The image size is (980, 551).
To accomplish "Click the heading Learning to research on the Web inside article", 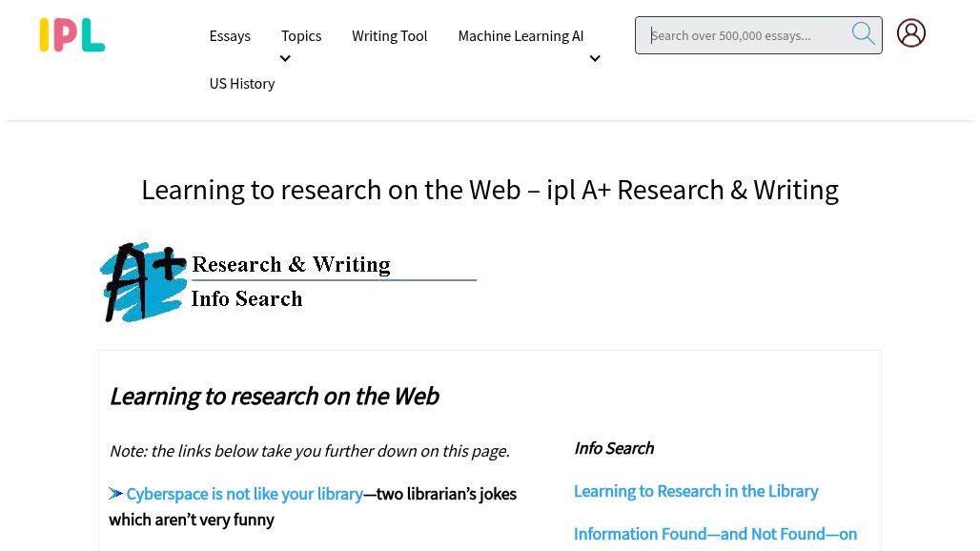I will [274, 396].
